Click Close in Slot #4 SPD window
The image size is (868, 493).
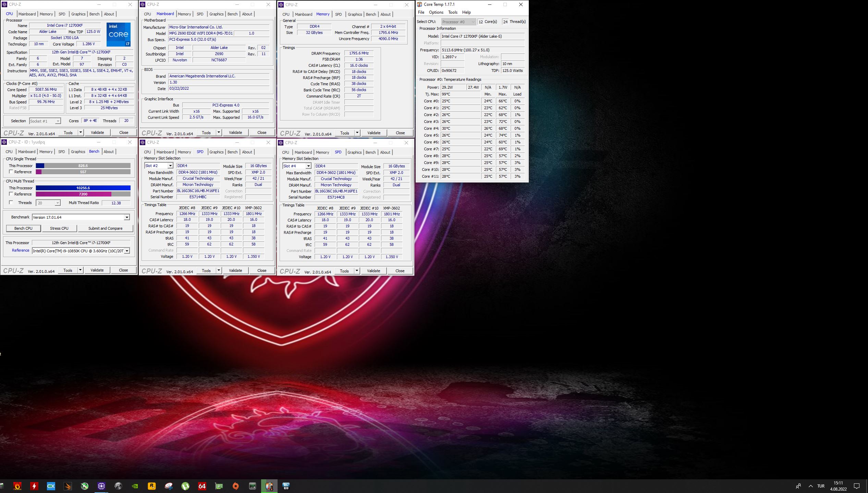tap(400, 271)
